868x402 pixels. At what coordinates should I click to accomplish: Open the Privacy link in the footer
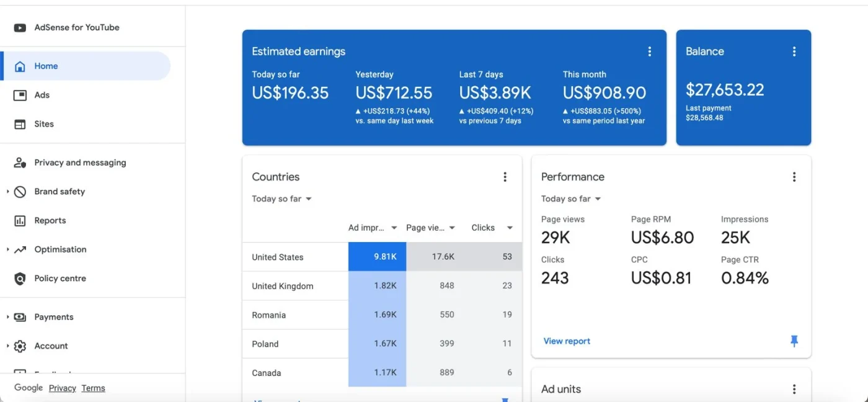62,388
